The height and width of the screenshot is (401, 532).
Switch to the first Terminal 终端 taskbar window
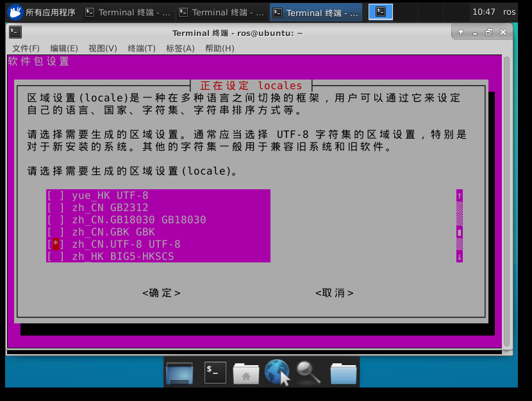128,13
